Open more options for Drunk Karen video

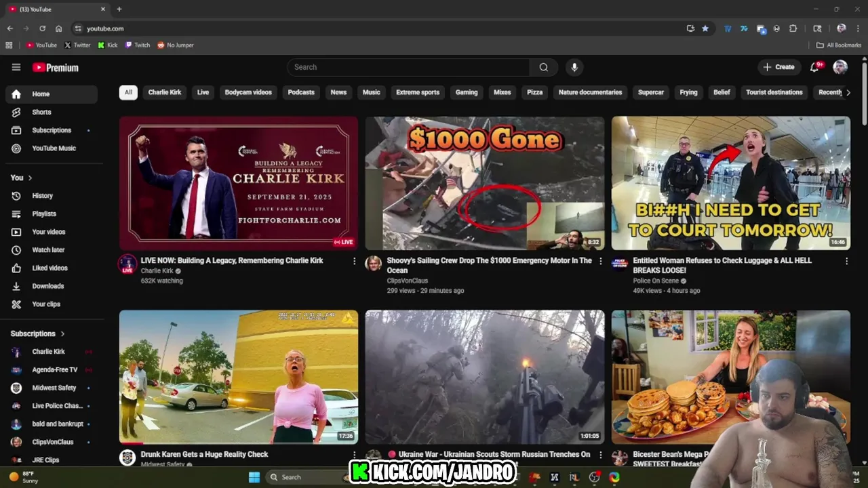(354, 455)
